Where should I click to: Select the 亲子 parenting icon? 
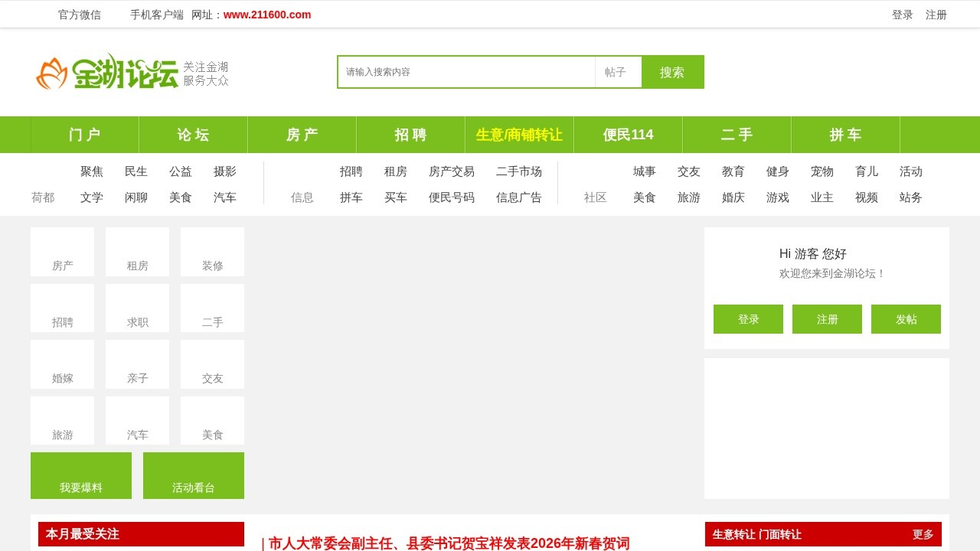137,364
